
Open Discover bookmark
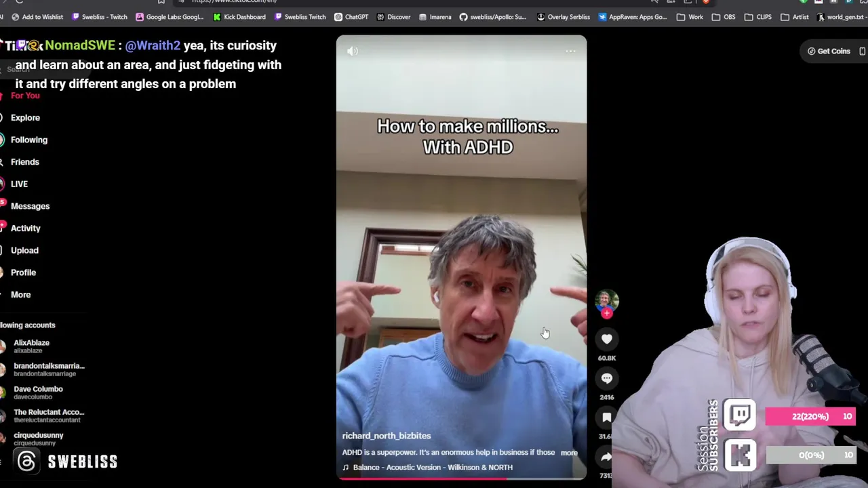pos(393,17)
